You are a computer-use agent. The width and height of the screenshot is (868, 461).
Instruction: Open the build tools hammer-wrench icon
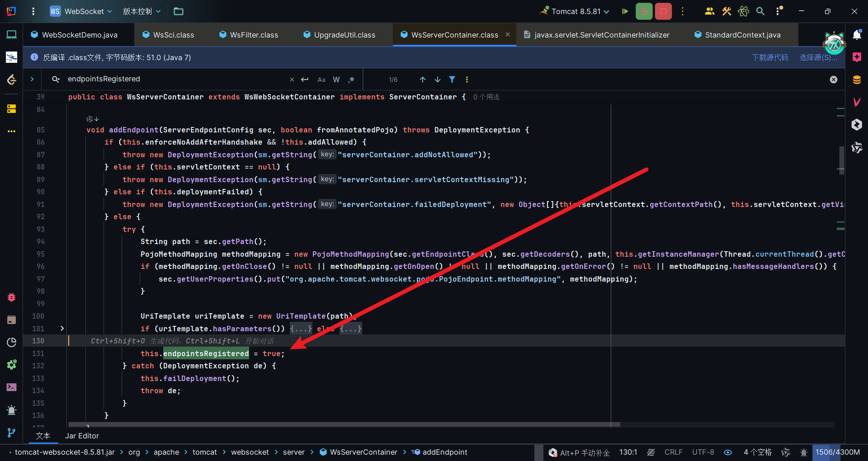tap(726, 11)
